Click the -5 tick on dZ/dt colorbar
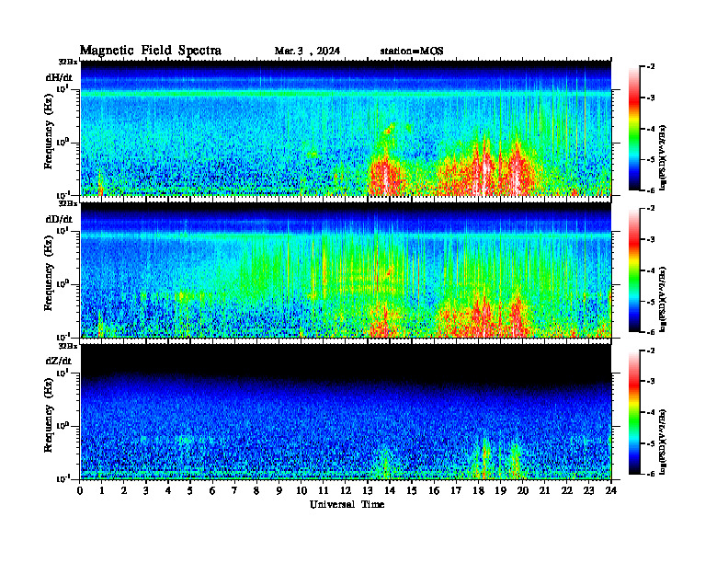Viewport: 728px width, 563px height. (652, 443)
